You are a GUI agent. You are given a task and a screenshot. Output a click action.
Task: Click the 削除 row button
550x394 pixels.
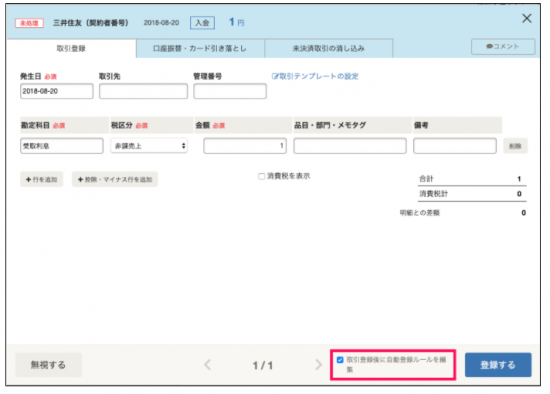click(515, 146)
